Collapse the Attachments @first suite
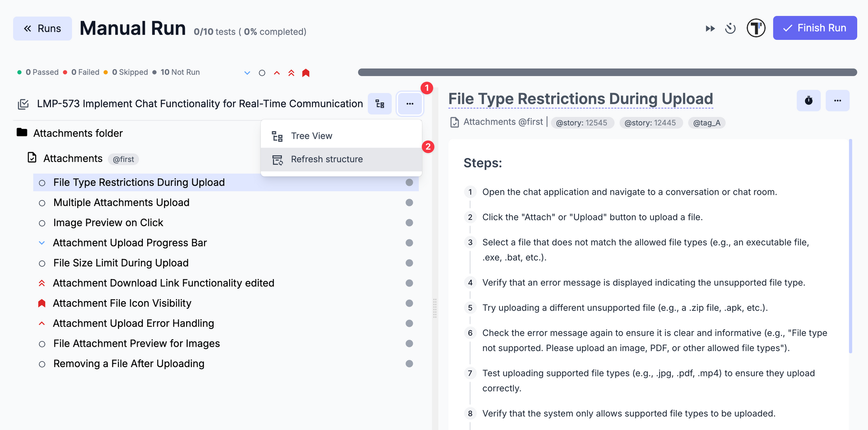Screen dimensions: 868x430 click(82, 159)
